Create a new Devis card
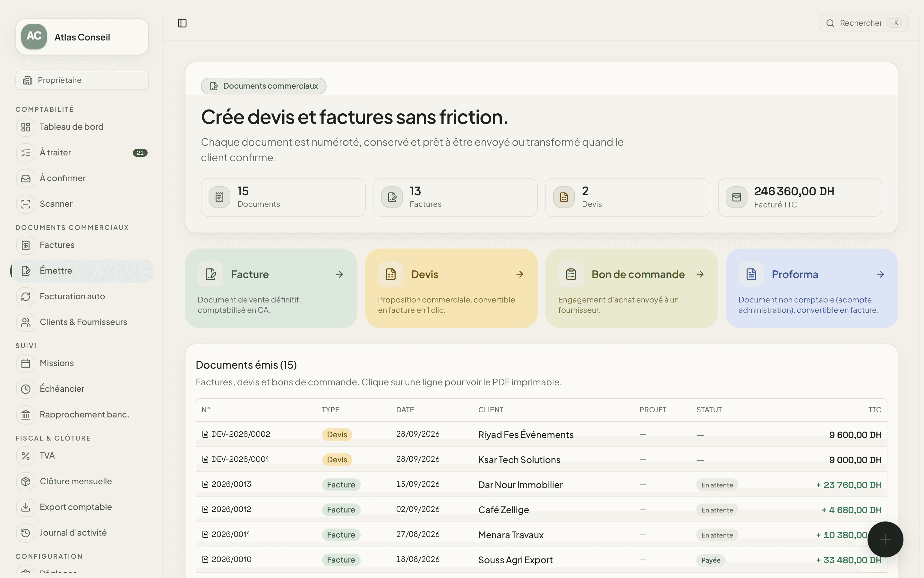 click(x=451, y=288)
